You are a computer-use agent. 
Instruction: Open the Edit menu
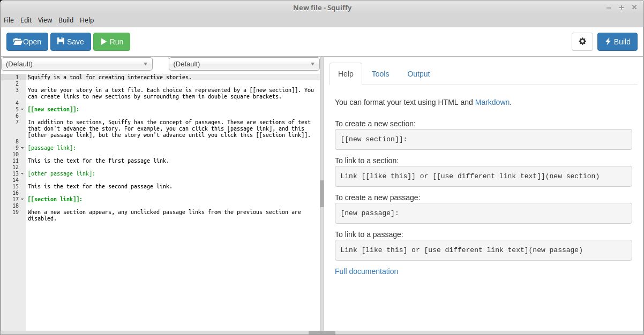(26, 20)
